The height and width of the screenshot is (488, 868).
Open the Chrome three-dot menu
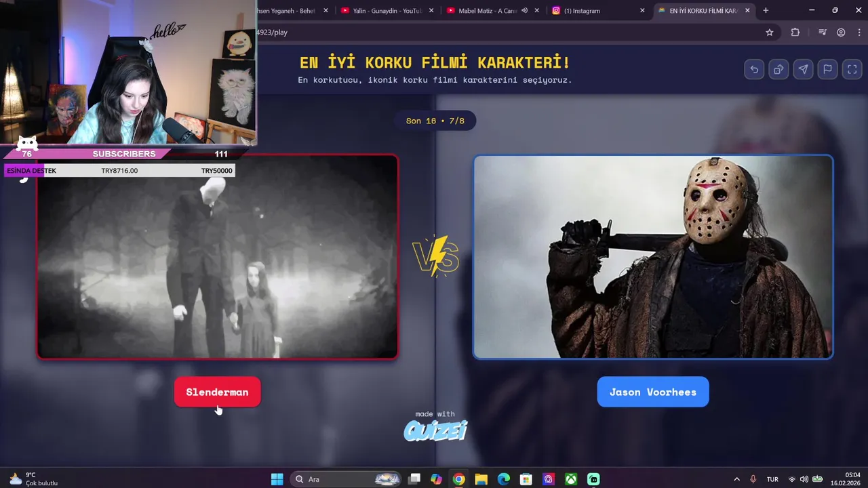(859, 32)
